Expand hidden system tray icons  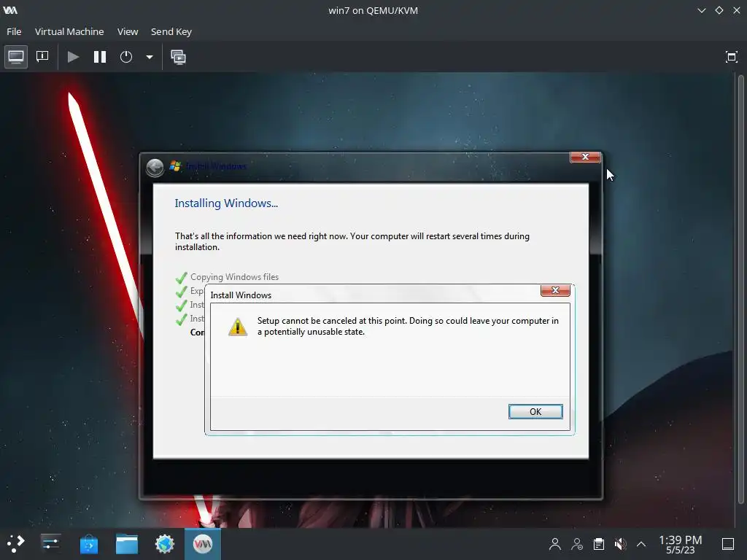tap(641, 544)
